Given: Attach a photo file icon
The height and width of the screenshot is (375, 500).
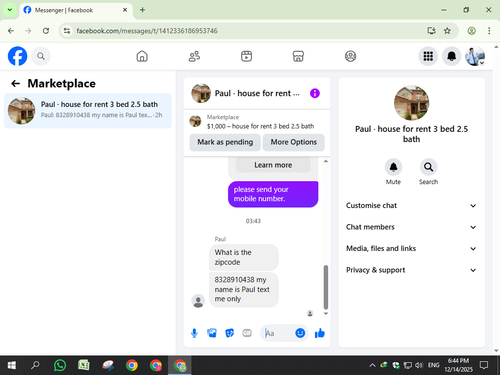Looking at the screenshot, I should pos(212,333).
